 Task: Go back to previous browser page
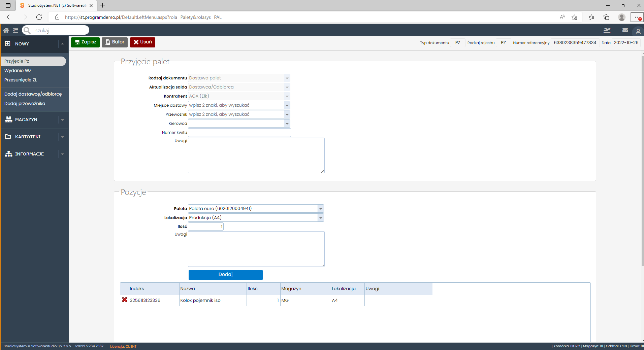click(9, 17)
